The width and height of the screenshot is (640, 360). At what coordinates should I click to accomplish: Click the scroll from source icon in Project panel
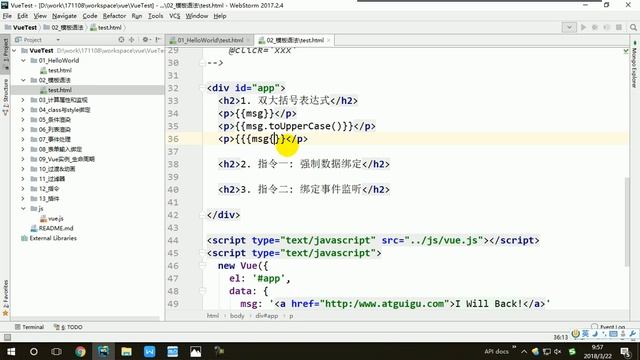(121, 40)
